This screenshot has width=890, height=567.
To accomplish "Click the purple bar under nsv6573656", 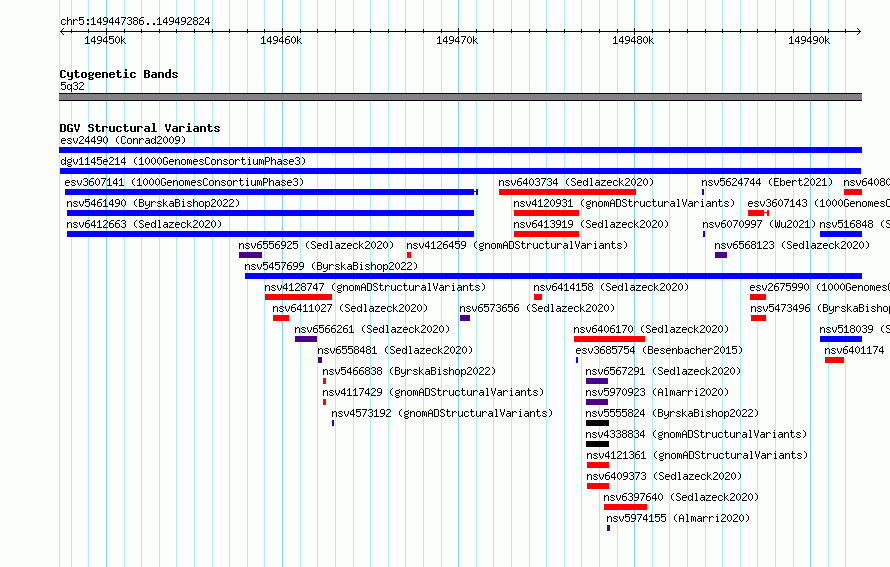I will [x=465, y=318].
